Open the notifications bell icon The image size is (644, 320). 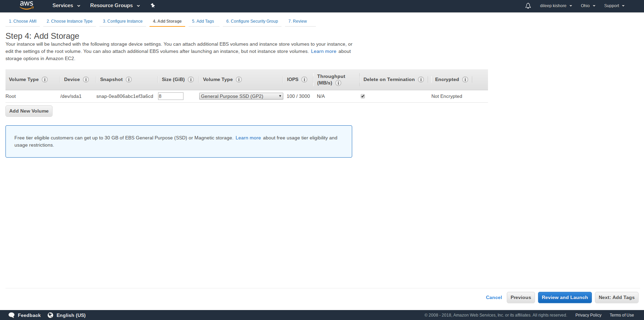click(x=528, y=5)
